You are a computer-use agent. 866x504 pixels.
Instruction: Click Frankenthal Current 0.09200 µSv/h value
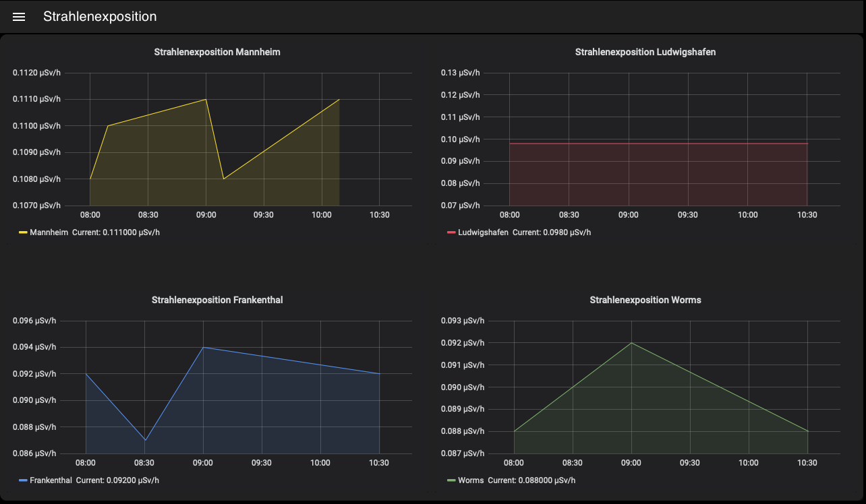tap(117, 480)
